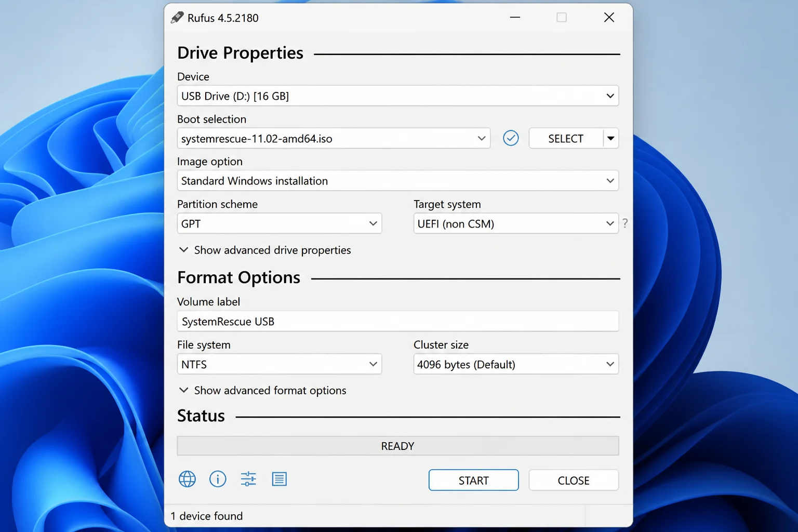Click the Rufus USB app icon
Screen dimensions: 798x532
(x=177, y=18)
